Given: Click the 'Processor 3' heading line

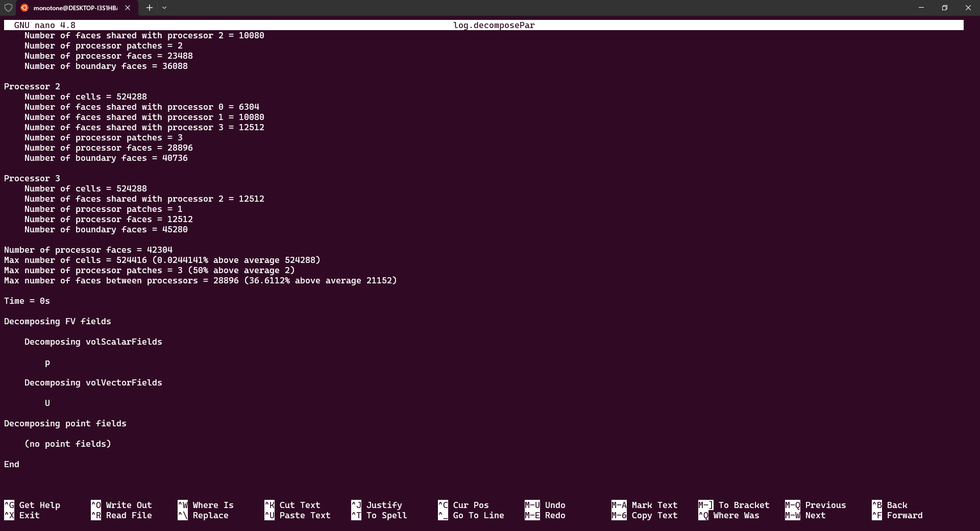Looking at the screenshot, I should (32, 178).
